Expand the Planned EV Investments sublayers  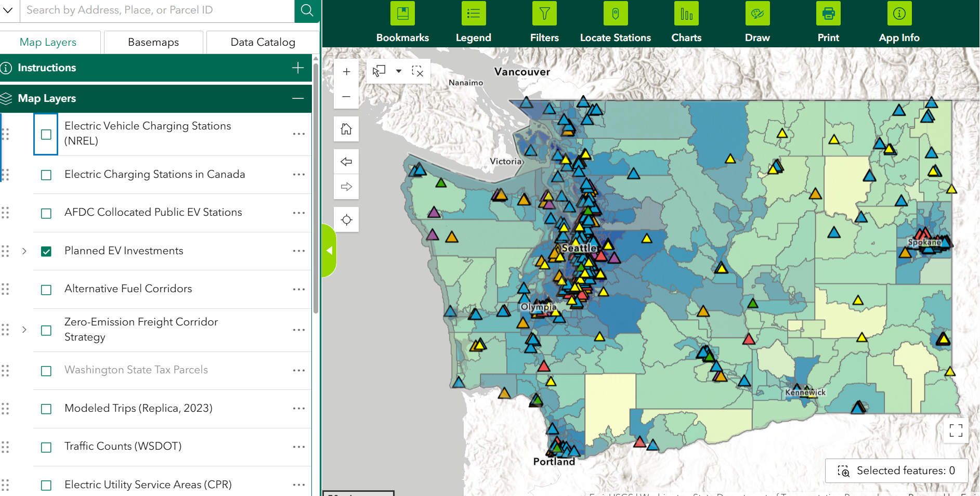click(24, 251)
